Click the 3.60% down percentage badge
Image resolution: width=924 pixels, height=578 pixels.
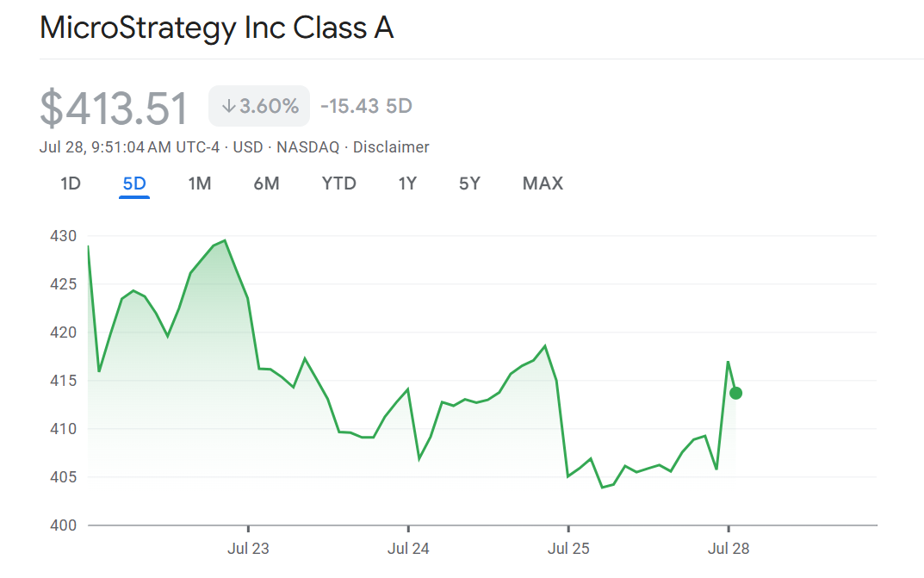pyautogui.click(x=259, y=106)
